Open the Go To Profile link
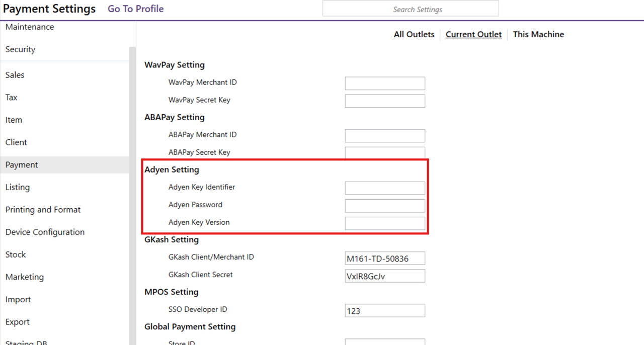 click(x=135, y=9)
